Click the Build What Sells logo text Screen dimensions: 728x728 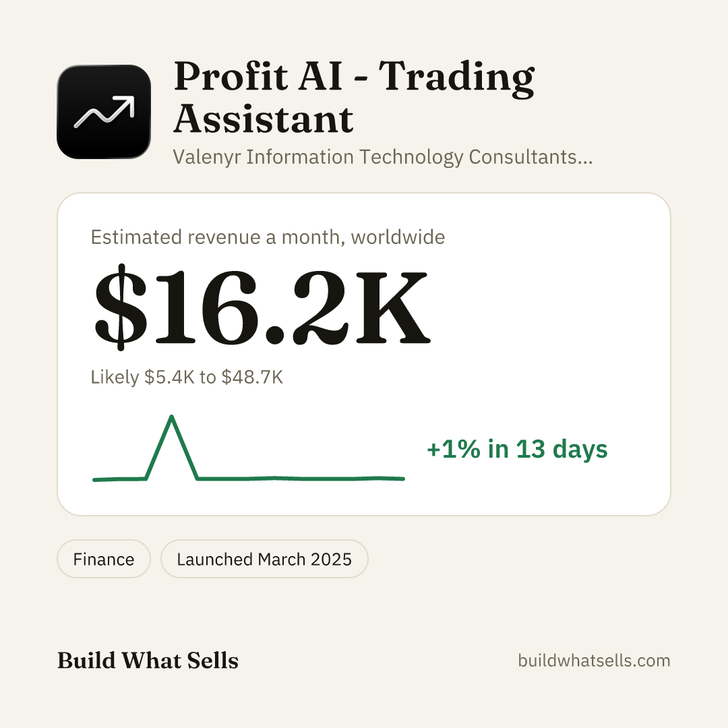pos(148,660)
